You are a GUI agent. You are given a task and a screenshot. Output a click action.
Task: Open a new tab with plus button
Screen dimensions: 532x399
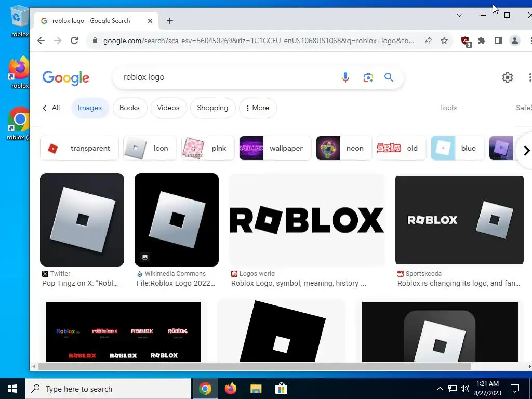coord(170,21)
